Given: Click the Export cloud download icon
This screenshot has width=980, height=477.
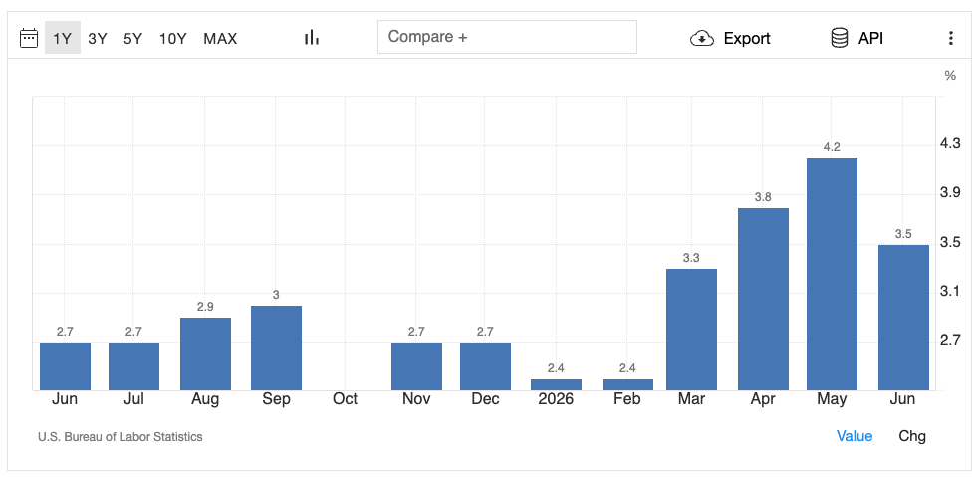Looking at the screenshot, I should [702, 38].
